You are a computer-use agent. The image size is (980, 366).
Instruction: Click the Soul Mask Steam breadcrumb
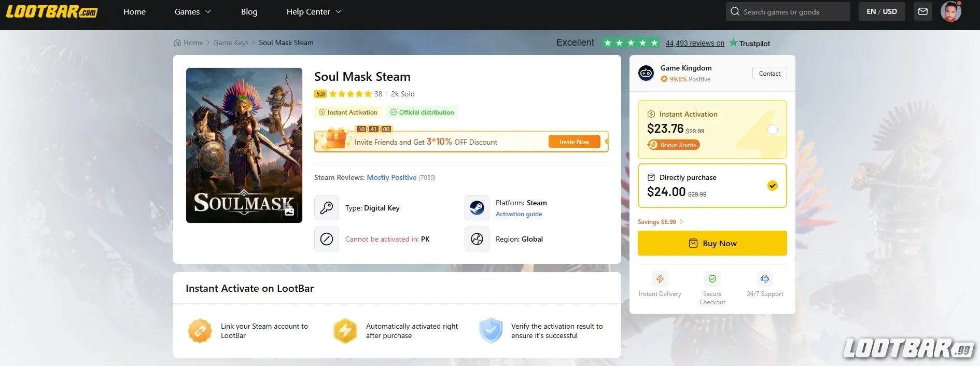click(286, 43)
